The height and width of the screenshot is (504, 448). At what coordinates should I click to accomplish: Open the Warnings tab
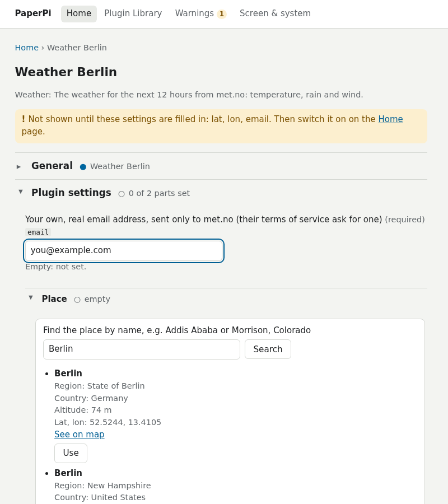tap(200, 13)
